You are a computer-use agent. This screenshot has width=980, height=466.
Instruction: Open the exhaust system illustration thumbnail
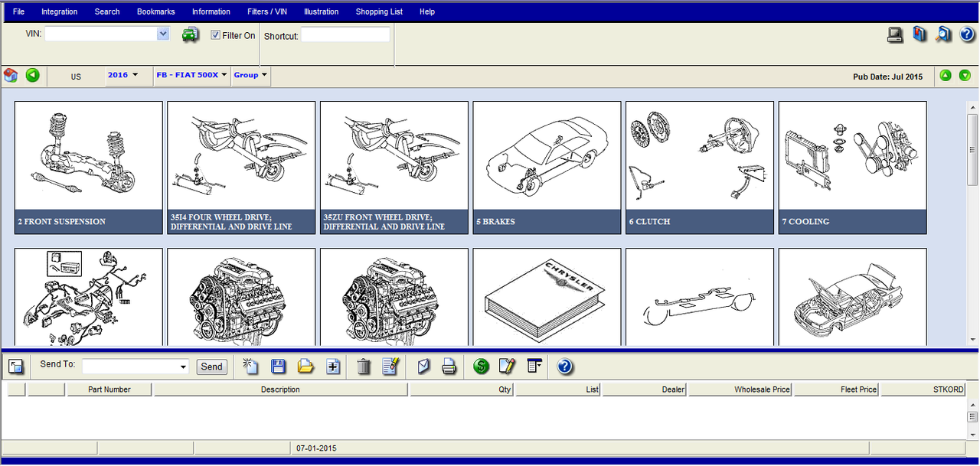point(700,297)
